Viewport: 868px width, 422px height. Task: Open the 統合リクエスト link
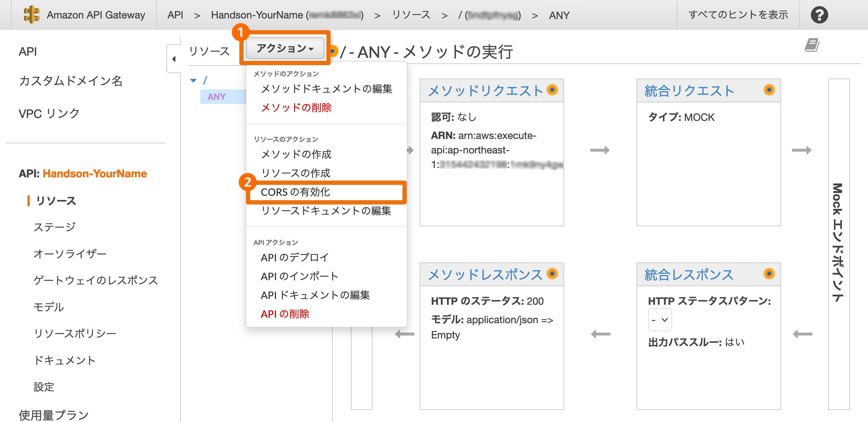689,90
